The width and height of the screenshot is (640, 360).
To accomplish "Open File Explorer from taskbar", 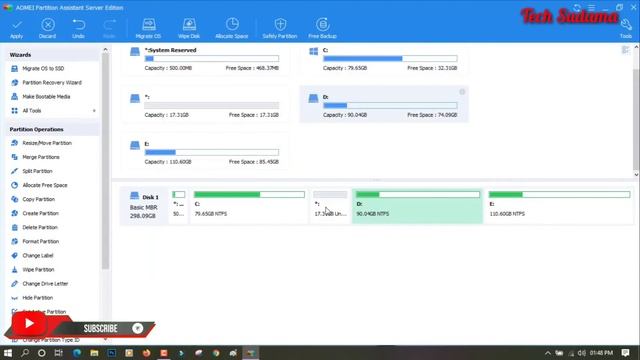I will (x=94, y=353).
